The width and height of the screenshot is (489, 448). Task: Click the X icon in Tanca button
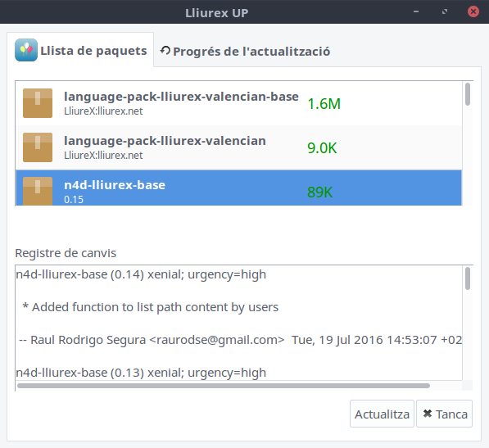tap(428, 414)
